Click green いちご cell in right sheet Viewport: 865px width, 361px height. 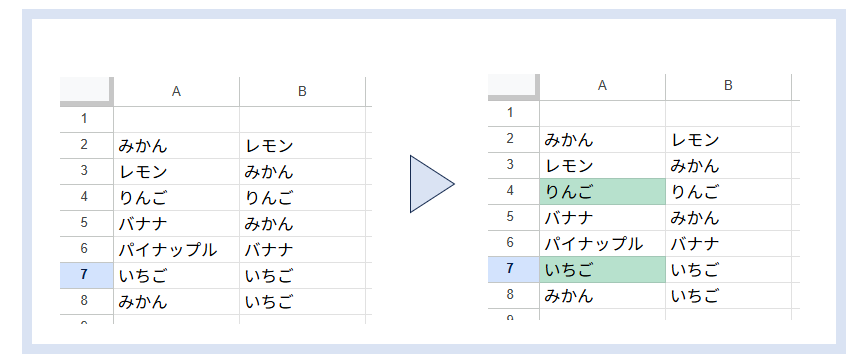click(x=602, y=269)
